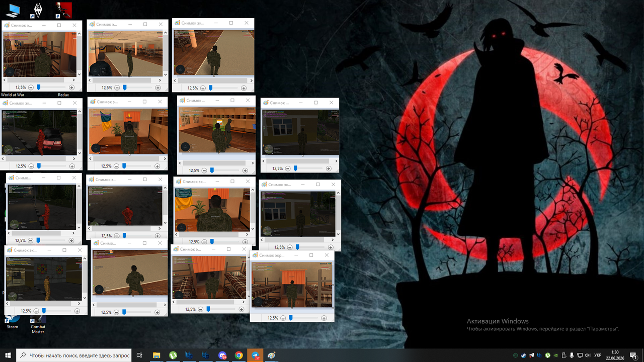Open the NVIDIA icon in system tray

pyautogui.click(x=555, y=355)
